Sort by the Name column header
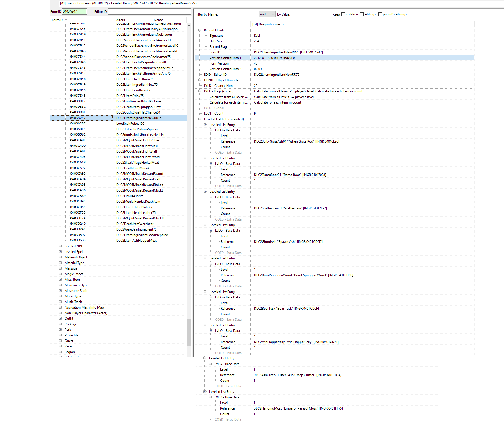504x426 pixels. click(x=170, y=20)
